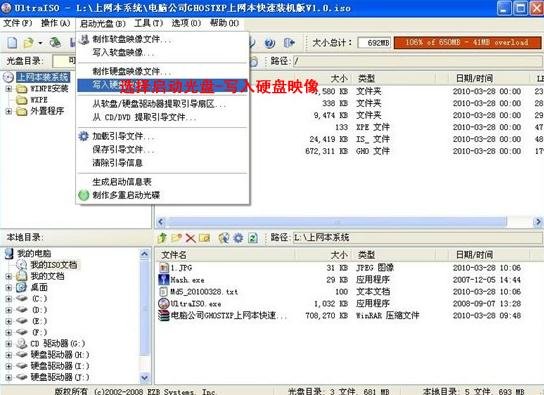Click the disc icon of 上网本装系统 root node

pyautogui.click(x=8, y=77)
